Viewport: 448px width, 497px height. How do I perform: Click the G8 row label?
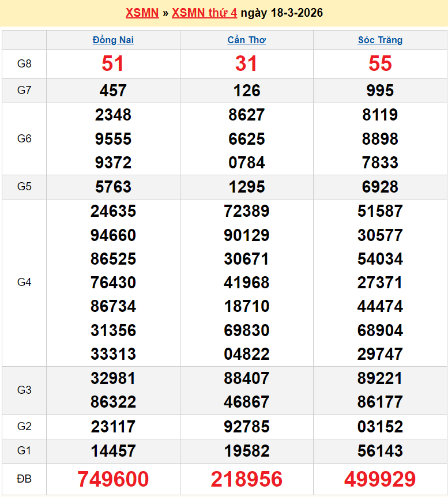(24, 64)
